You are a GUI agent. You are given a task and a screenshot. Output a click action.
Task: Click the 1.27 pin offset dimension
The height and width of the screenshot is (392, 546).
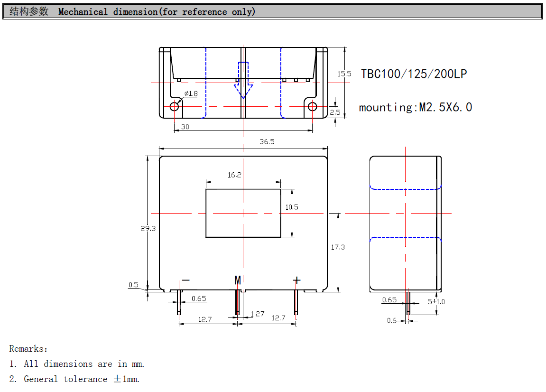tap(258, 314)
